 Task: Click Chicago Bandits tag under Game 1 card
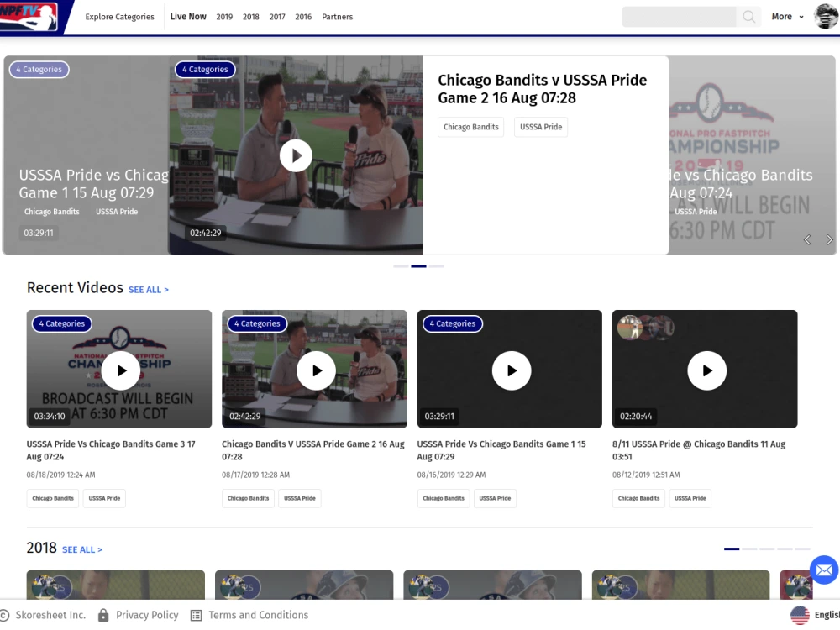pos(444,498)
